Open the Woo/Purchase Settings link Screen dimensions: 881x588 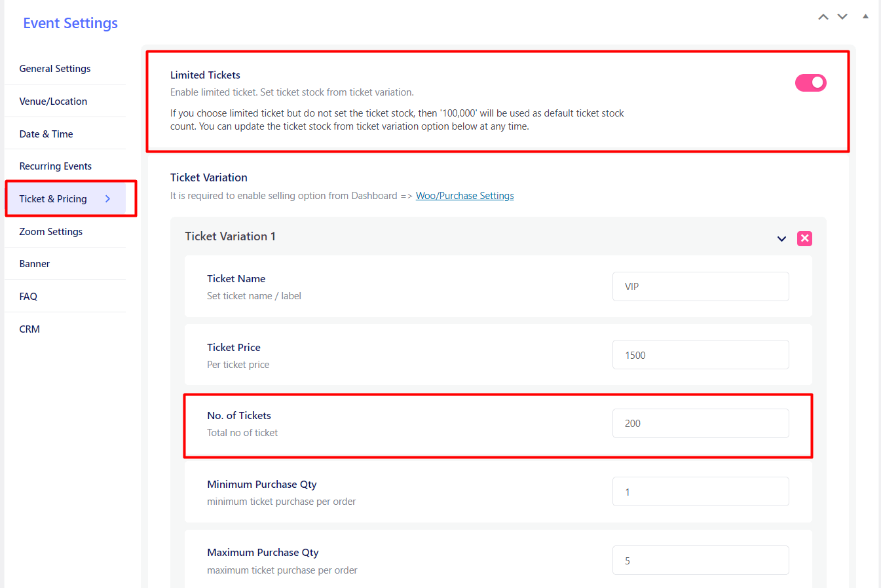(465, 195)
